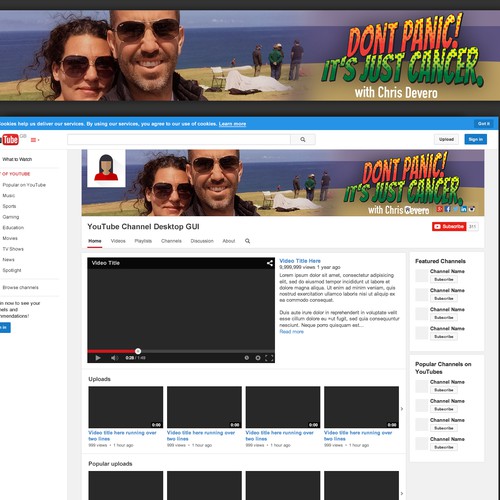Open the LinkedIn icon on the banner
This screenshot has height=500, width=500.
[x=464, y=209]
